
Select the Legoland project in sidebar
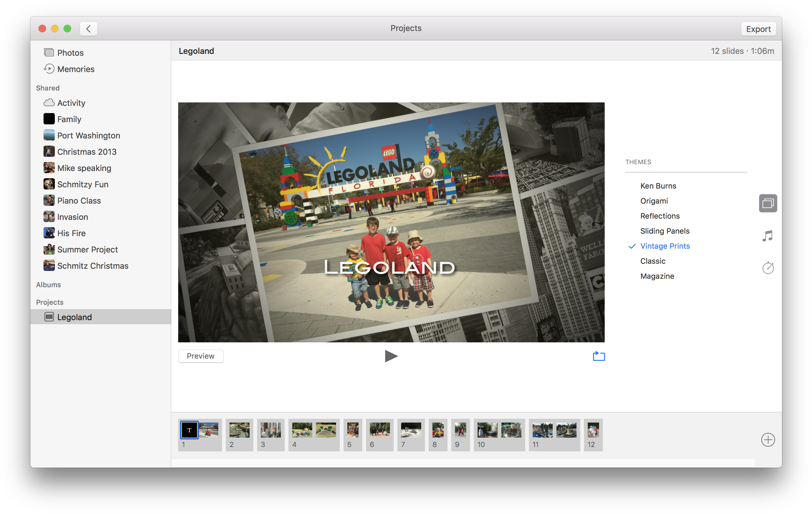point(101,317)
